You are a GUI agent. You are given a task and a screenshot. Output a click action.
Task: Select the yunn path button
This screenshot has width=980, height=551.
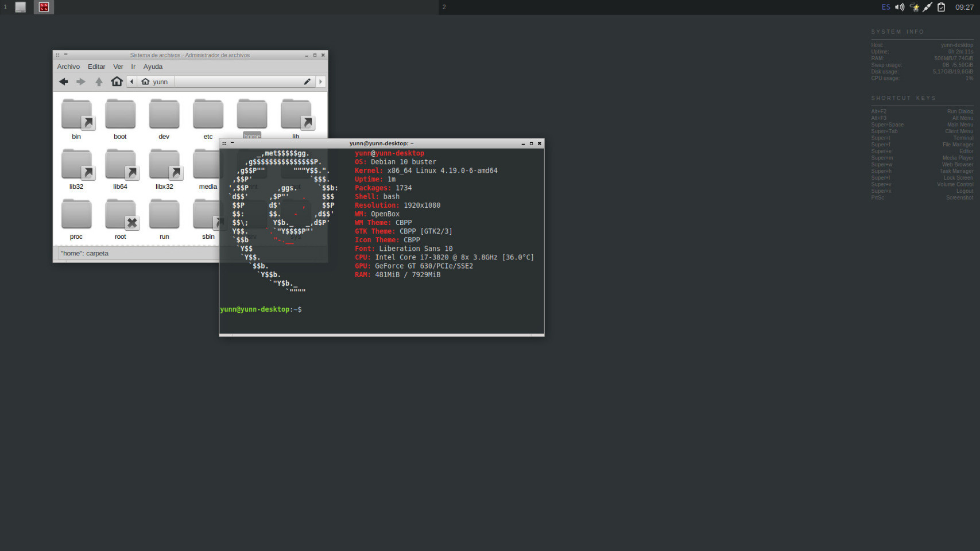click(155, 82)
